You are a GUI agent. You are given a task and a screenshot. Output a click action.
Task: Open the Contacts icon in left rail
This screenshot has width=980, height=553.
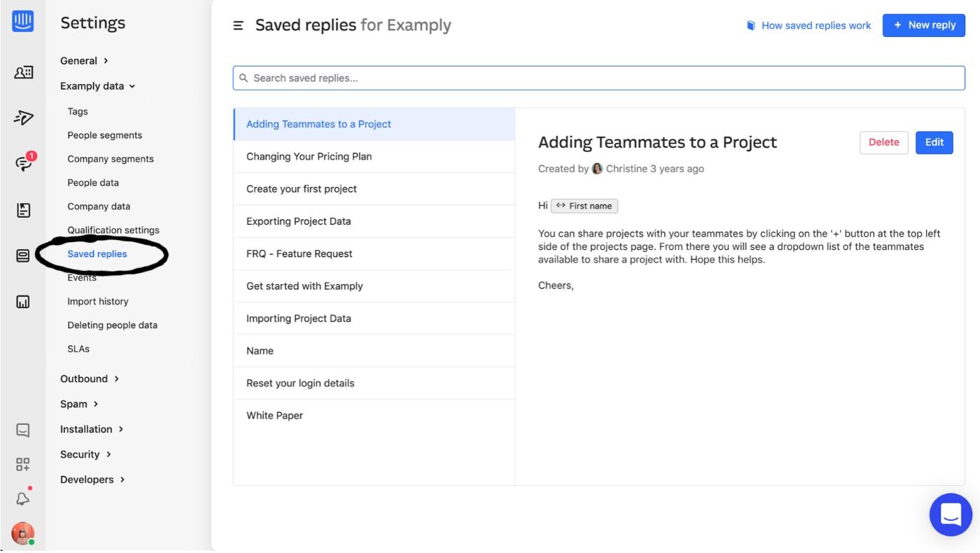pyautogui.click(x=23, y=72)
